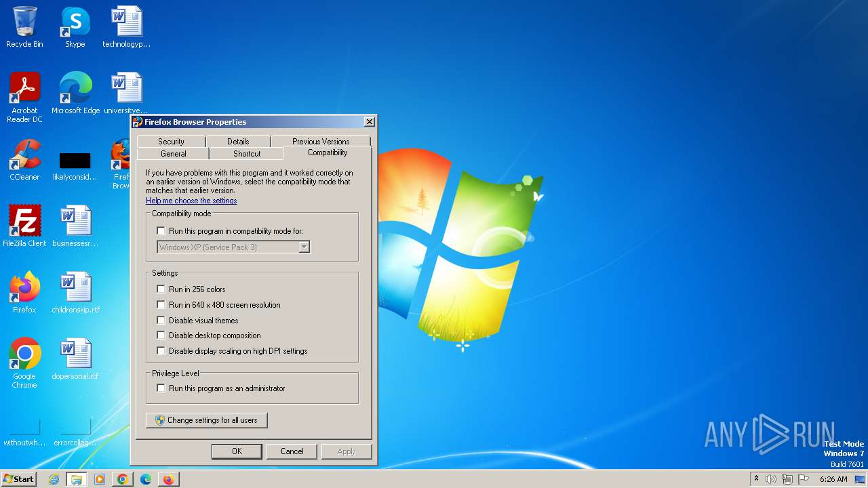The height and width of the screenshot is (488, 868).
Task: Check Disable desktop composition
Action: pyautogui.click(x=161, y=335)
